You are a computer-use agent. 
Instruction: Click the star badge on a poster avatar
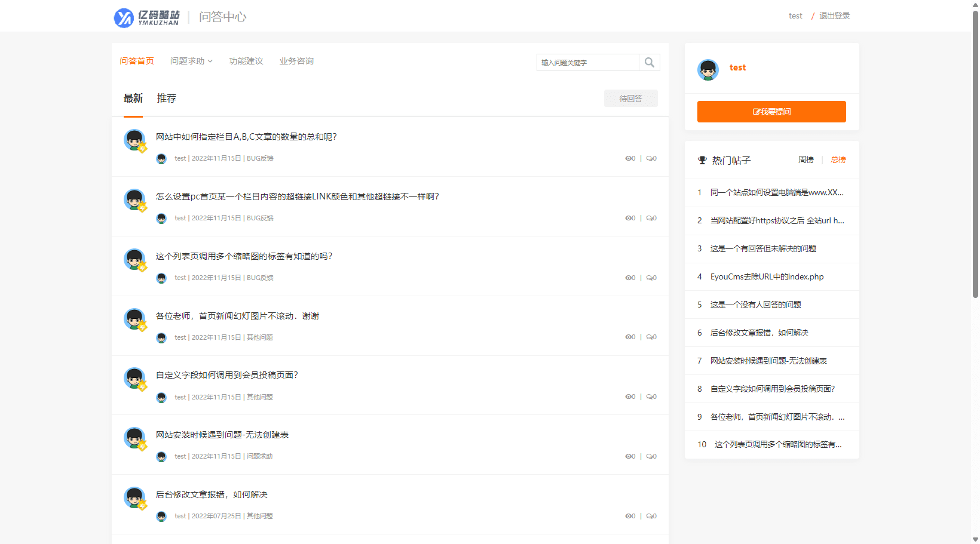coord(143,149)
